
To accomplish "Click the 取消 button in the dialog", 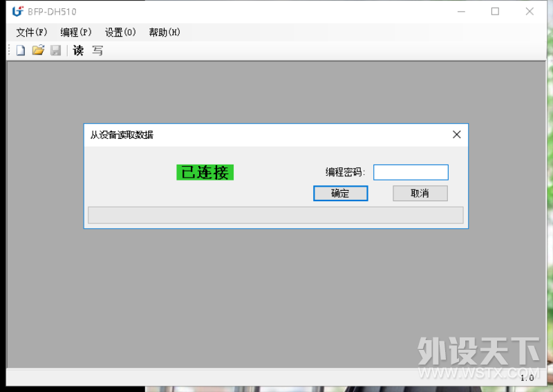I will [420, 194].
